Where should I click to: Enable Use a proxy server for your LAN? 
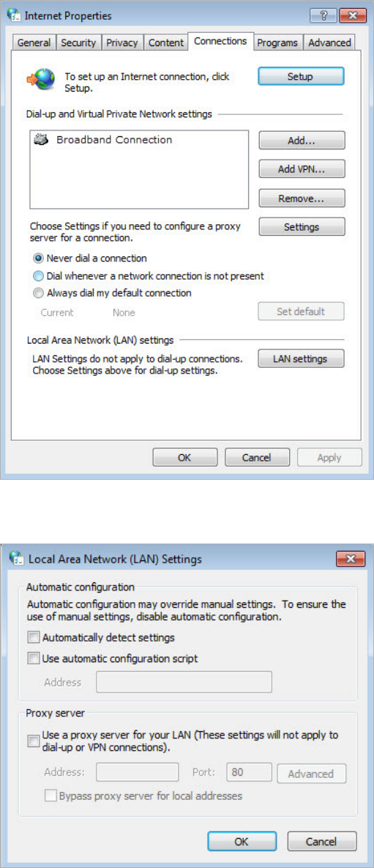coord(34,741)
